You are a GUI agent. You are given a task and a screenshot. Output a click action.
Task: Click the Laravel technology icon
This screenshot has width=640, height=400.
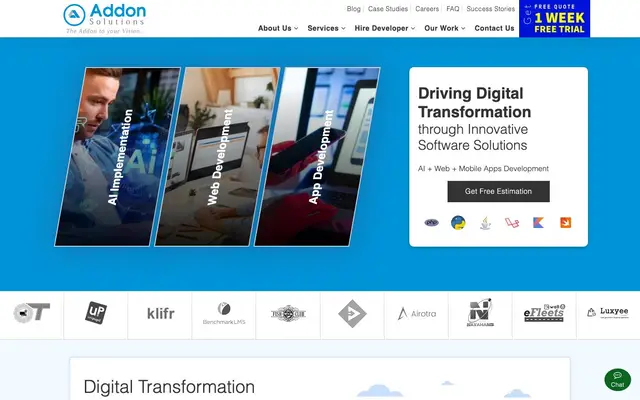pyautogui.click(x=512, y=222)
